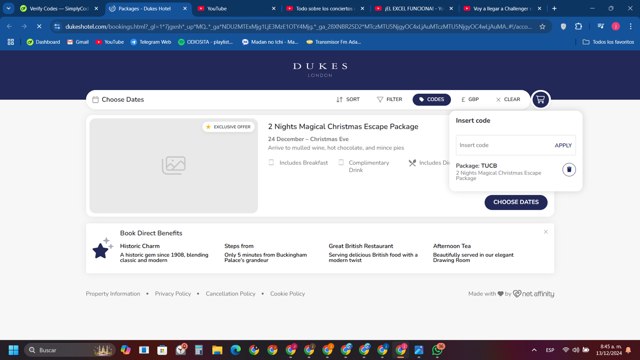
Task: Click CLEAR to reset filters
Action: click(508, 100)
